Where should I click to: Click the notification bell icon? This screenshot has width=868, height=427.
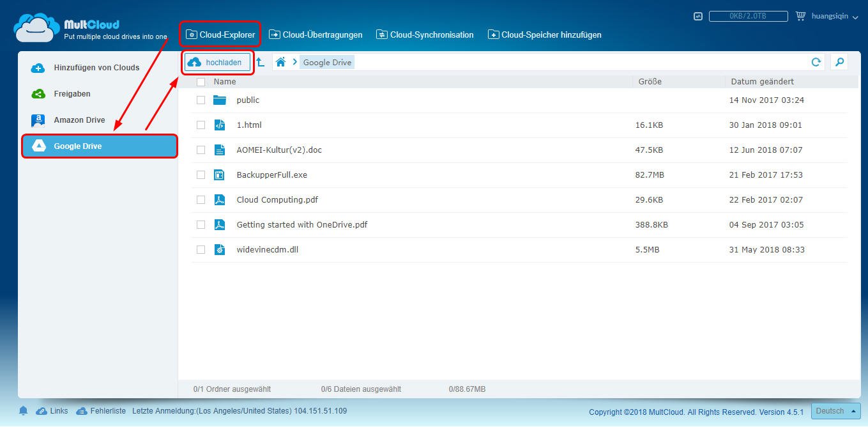point(24,411)
